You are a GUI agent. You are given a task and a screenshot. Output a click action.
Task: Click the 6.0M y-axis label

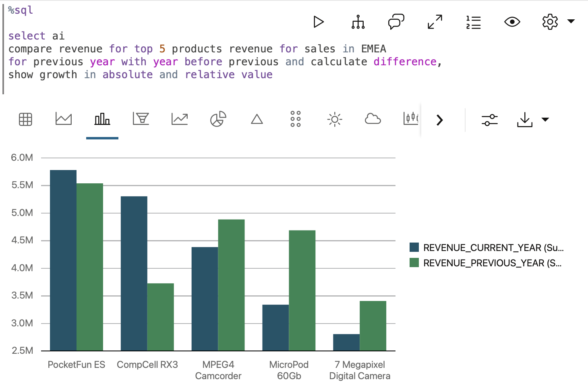pyautogui.click(x=22, y=158)
